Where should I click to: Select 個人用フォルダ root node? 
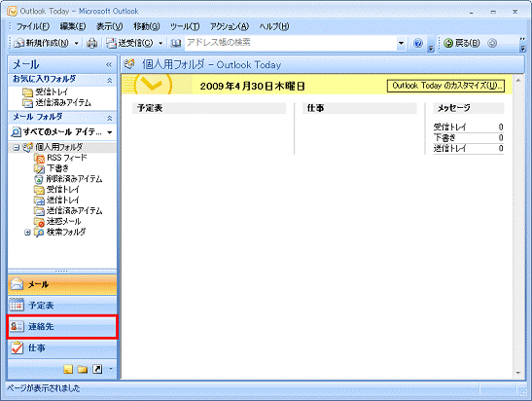click(x=58, y=147)
